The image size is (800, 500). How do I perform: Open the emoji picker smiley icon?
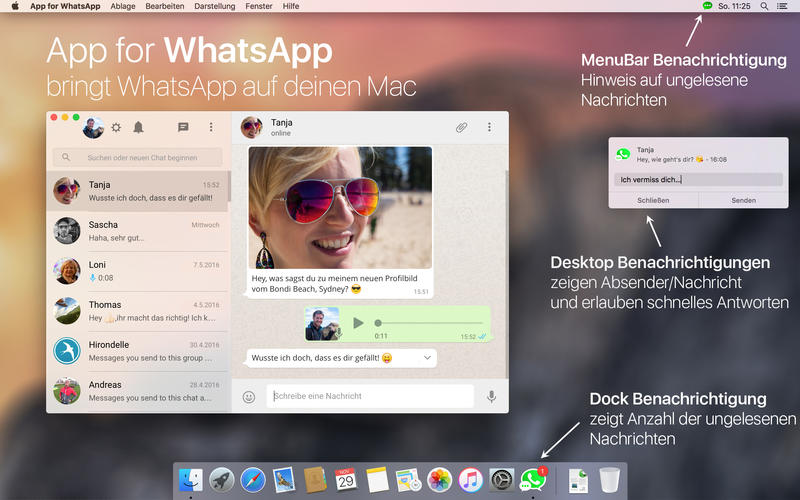coord(249,396)
